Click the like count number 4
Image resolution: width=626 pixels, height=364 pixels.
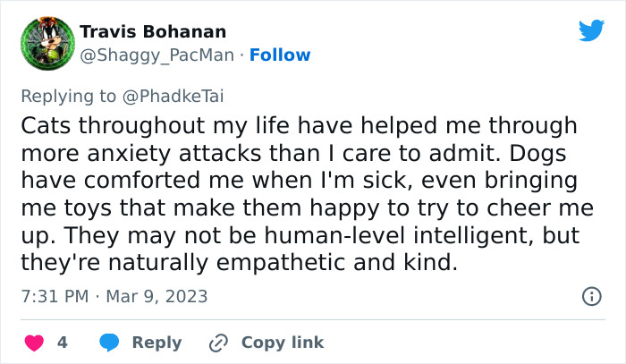tap(63, 343)
